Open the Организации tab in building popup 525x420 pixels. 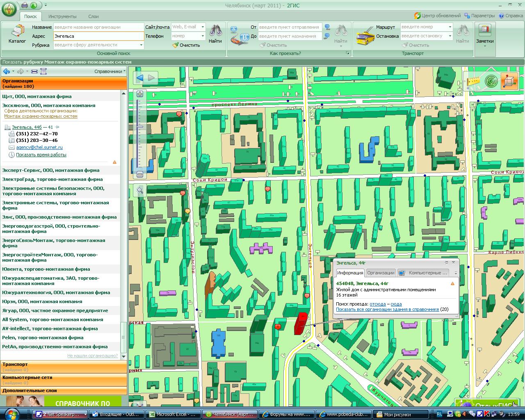tap(380, 273)
